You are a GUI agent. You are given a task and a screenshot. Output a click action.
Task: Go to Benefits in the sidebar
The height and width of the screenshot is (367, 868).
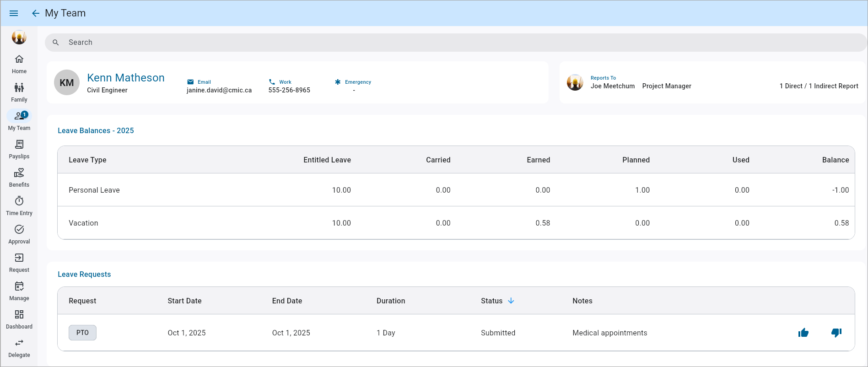[19, 178]
